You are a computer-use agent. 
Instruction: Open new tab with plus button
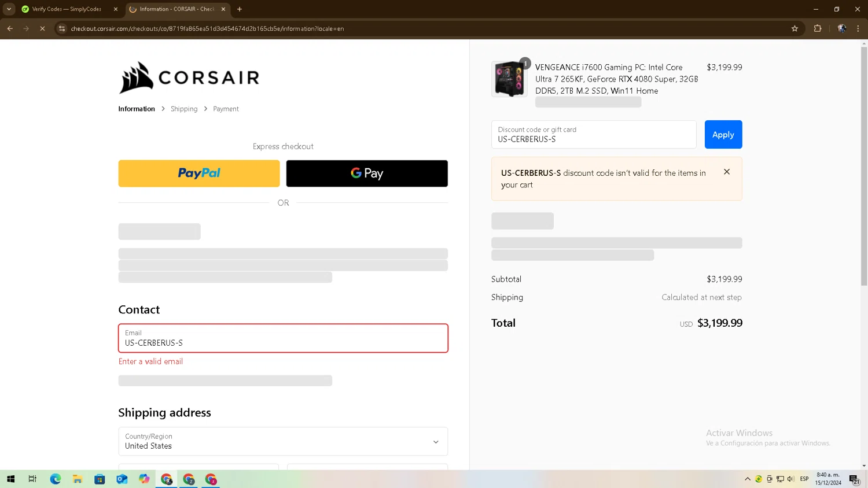(x=240, y=9)
